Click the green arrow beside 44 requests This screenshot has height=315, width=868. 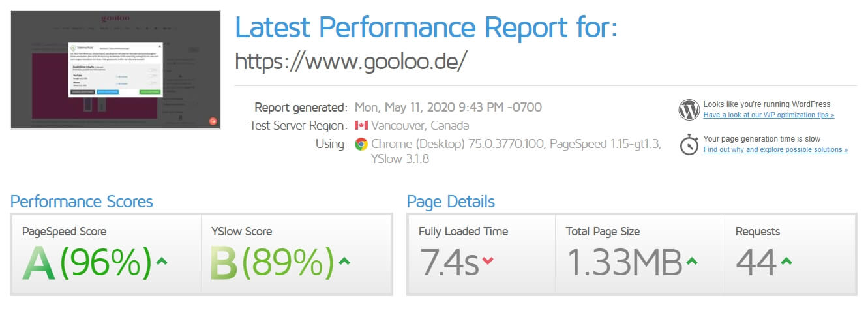pyautogui.click(x=786, y=262)
